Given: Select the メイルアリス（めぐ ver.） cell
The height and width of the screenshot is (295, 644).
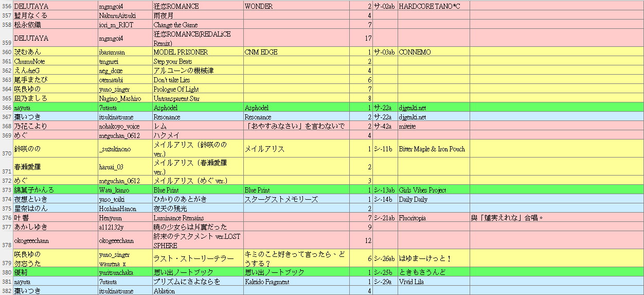Looking at the screenshot, I should pos(198,181).
